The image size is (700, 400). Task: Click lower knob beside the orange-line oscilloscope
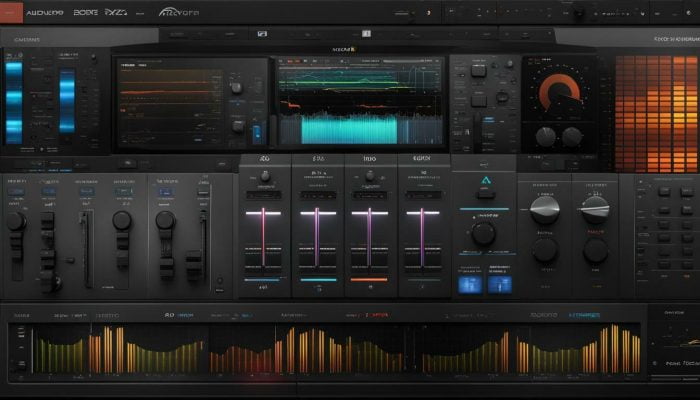pyautogui.click(x=238, y=126)
